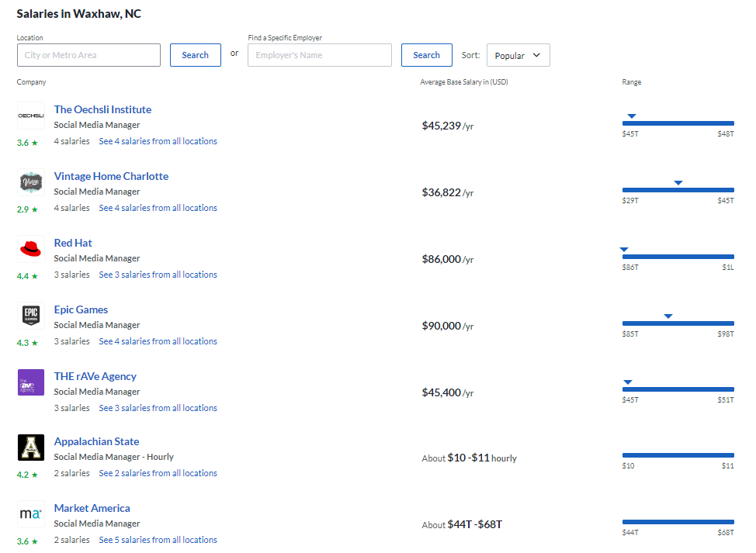756x553 pixels.
Task: Click the Appalachian State logo
Action: coord(31,448)
